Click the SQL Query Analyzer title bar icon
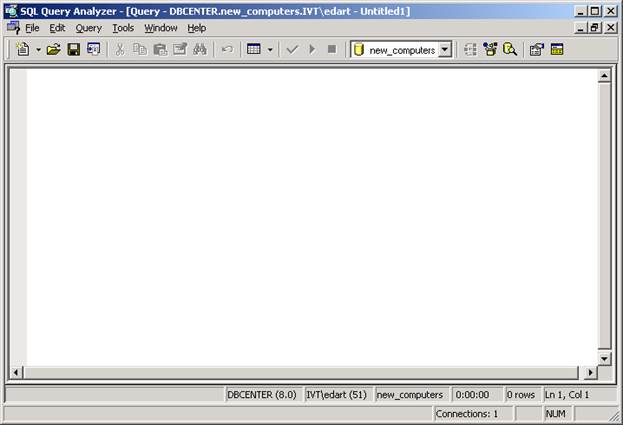The height and width of the screenshot is (425, 623). pos(11,11)
